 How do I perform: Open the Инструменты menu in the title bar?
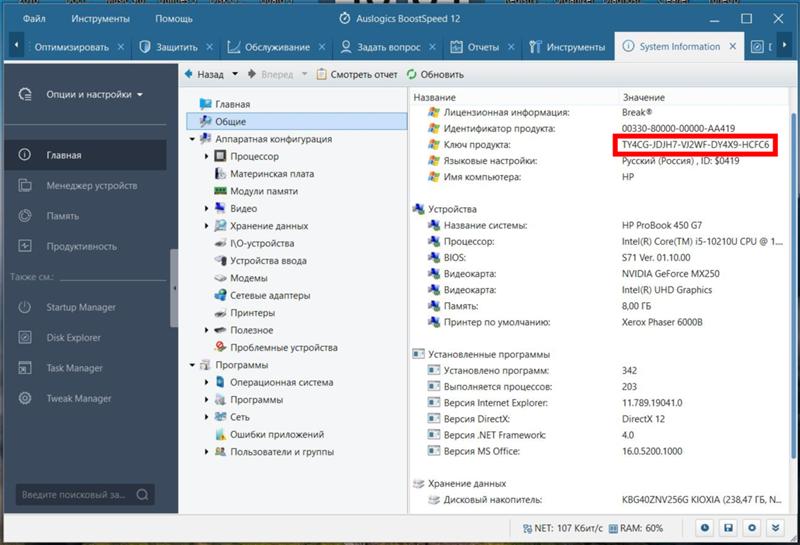(x=101, y=19)
